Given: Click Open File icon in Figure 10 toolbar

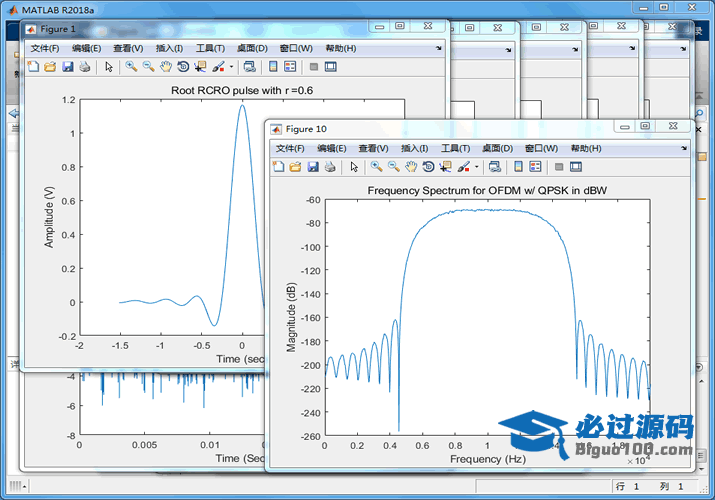Looking at the screenshot, I should click(295, 167).
